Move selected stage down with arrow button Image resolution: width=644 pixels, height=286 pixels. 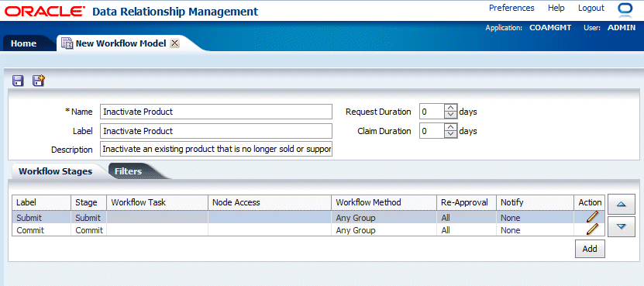coord(621,226)
